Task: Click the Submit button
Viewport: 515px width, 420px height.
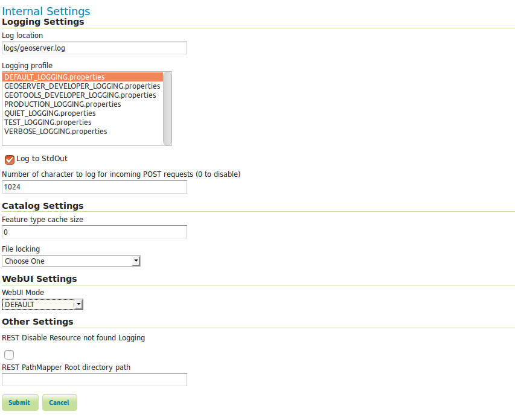Action: coord(20,402)
